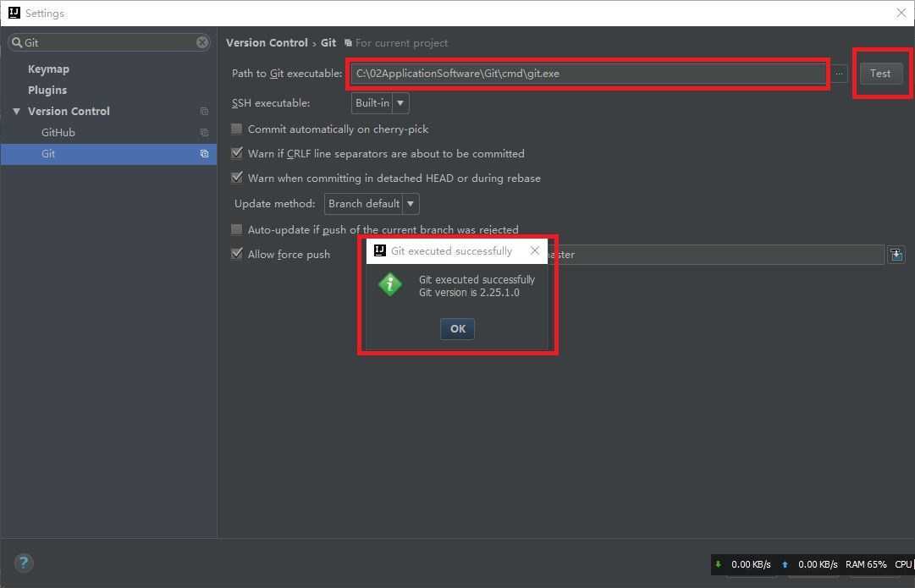The width and height of the screenshot is (915, 588).
Task: Click the project-level icon beside Version Control
Action: [x=204, y=111]
